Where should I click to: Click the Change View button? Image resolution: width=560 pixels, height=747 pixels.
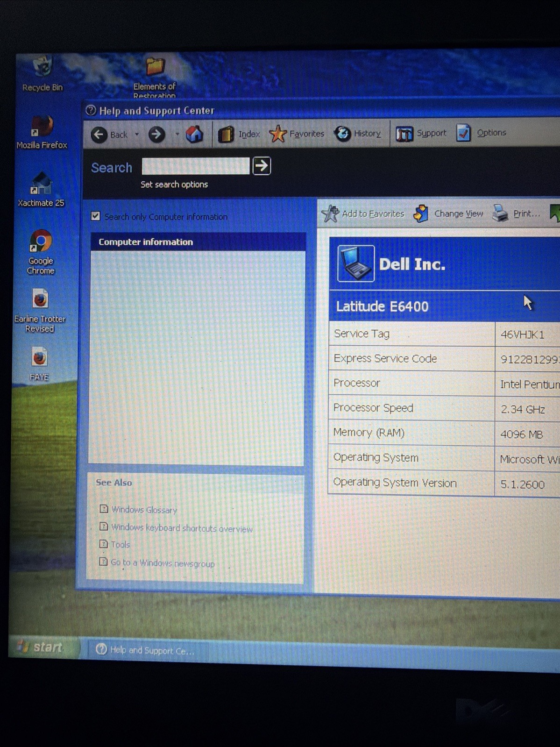click(x=448, y=213)
